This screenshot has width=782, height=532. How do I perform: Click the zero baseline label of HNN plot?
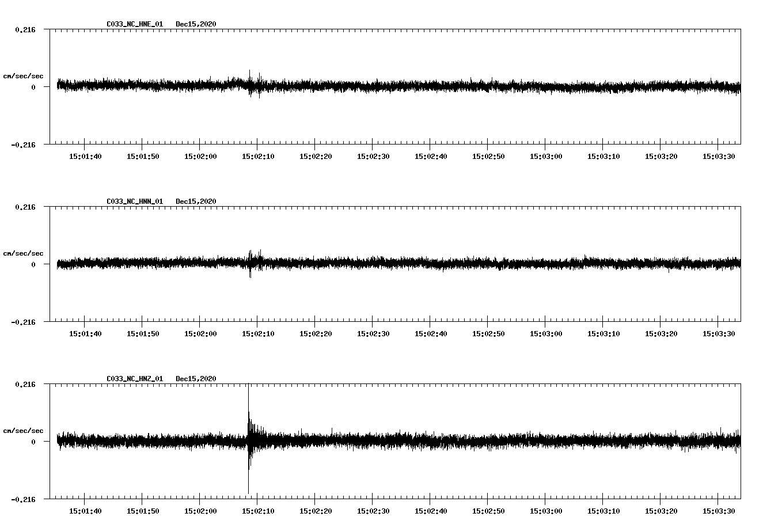pyautogui.click(x=33, y=264)
